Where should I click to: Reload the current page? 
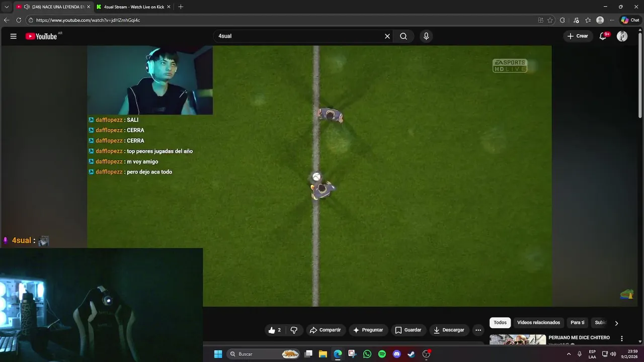pyautogui.click(x=19, y=20)
